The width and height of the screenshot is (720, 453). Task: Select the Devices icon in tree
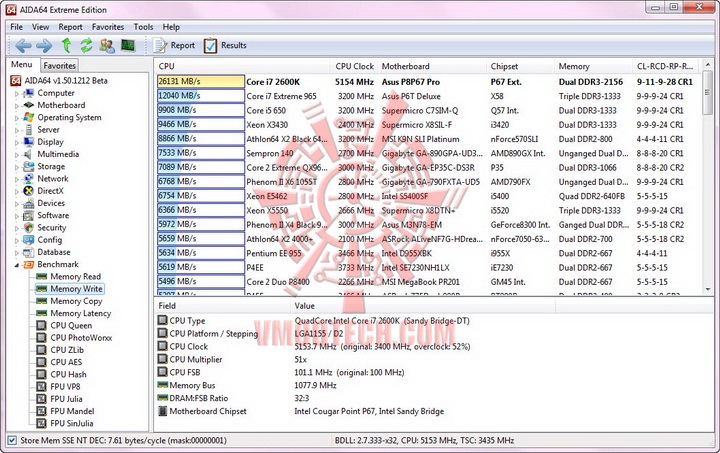point(28,203)
